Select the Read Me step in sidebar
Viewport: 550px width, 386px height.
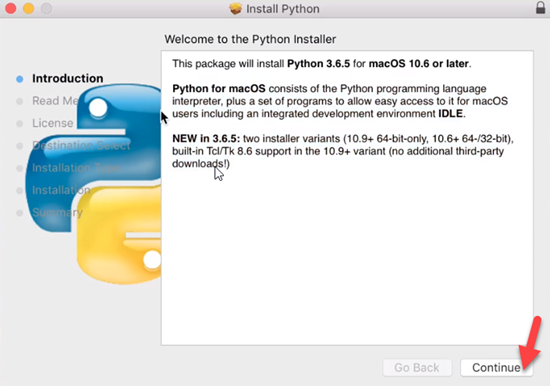click(x=55, y=101)
